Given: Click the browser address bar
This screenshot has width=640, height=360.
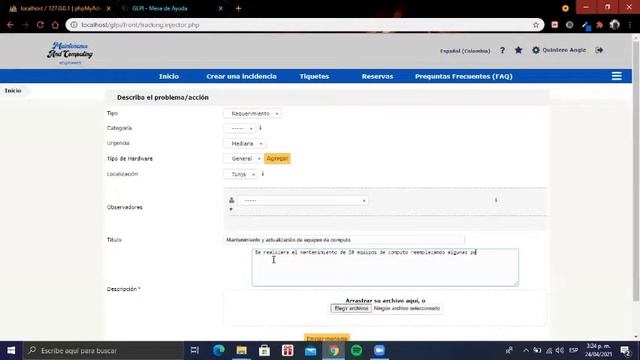Looking at the screenshot, I should coord(304,25).
